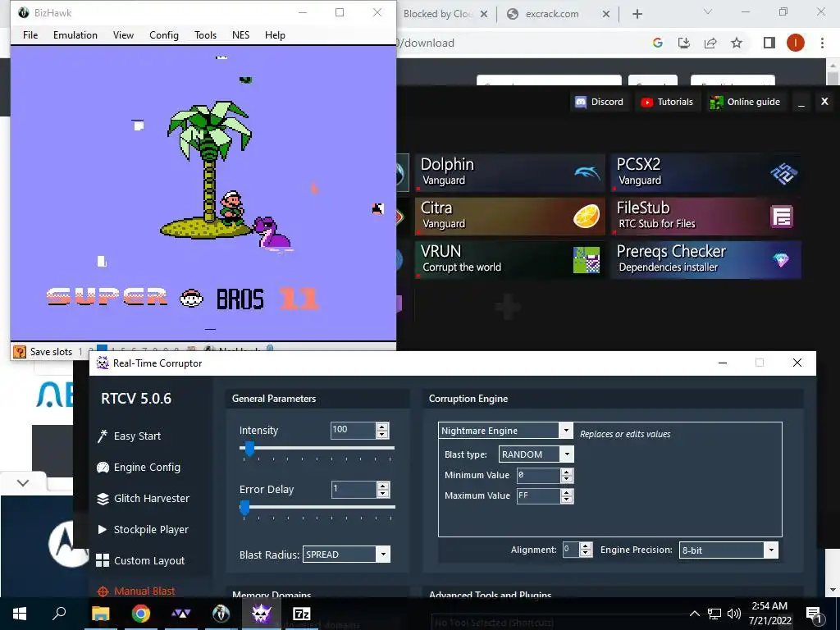Click the question block icon beside Save slots
The height and width of the screenshot is (630, 840).
click(x=20, y=352)
